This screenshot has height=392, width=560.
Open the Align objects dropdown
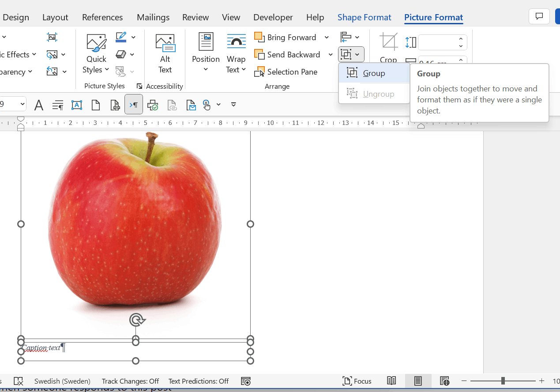350,37
